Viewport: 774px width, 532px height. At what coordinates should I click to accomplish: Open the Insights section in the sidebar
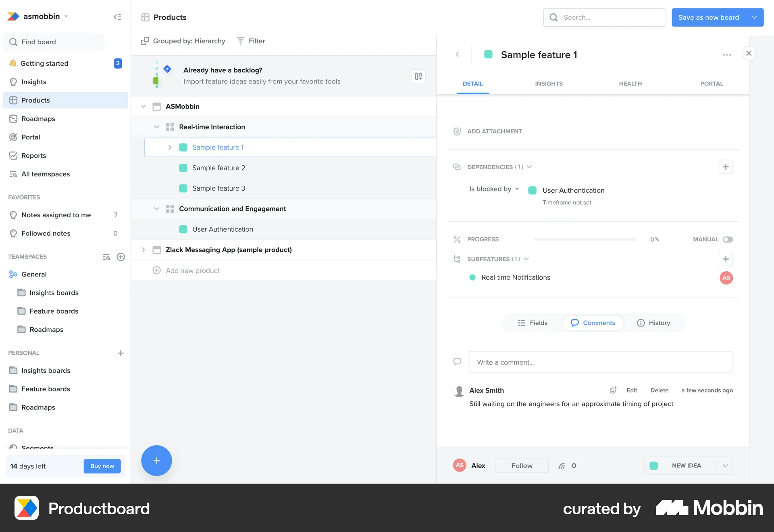[x=33, y=82]
